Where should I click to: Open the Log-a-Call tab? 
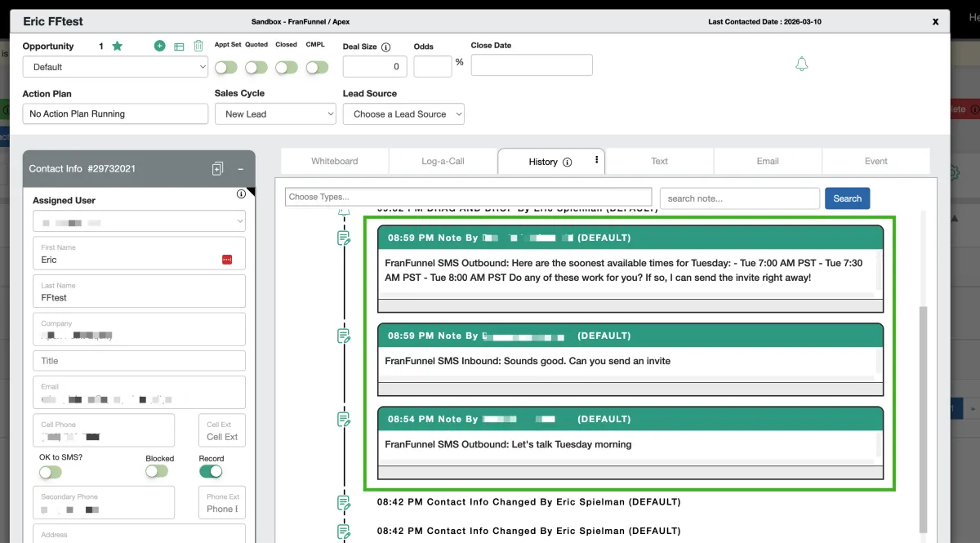(442, 161)
